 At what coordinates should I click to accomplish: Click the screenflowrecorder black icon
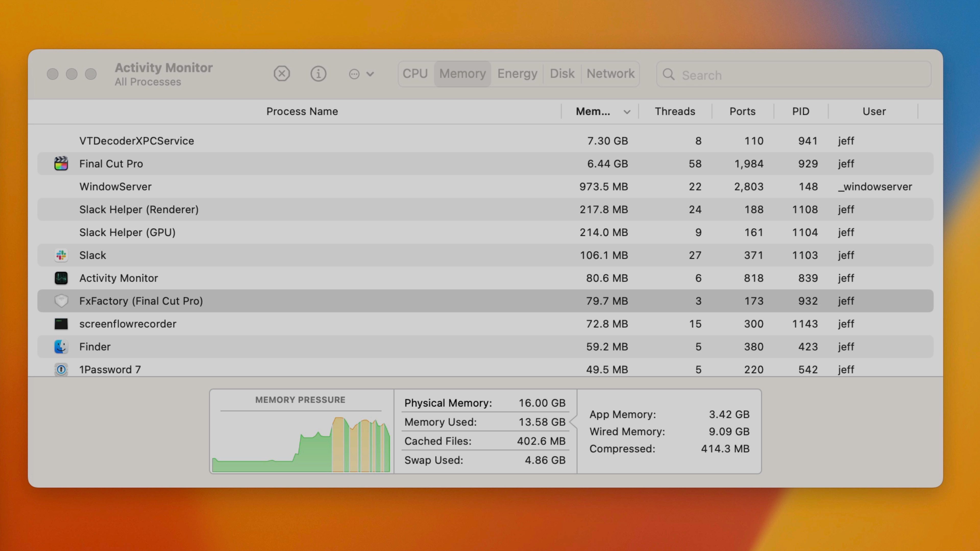coord(61,324)
